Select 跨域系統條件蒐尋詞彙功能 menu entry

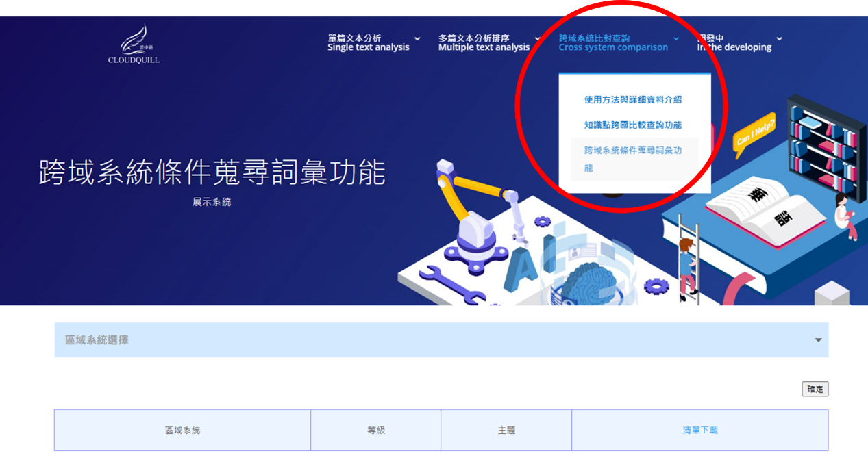coord(634,159)
